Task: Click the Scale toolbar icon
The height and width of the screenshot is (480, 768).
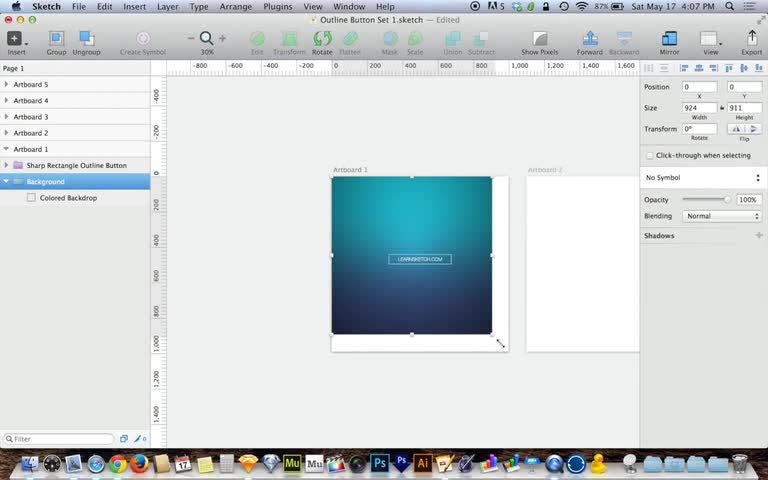Action: 415,38
